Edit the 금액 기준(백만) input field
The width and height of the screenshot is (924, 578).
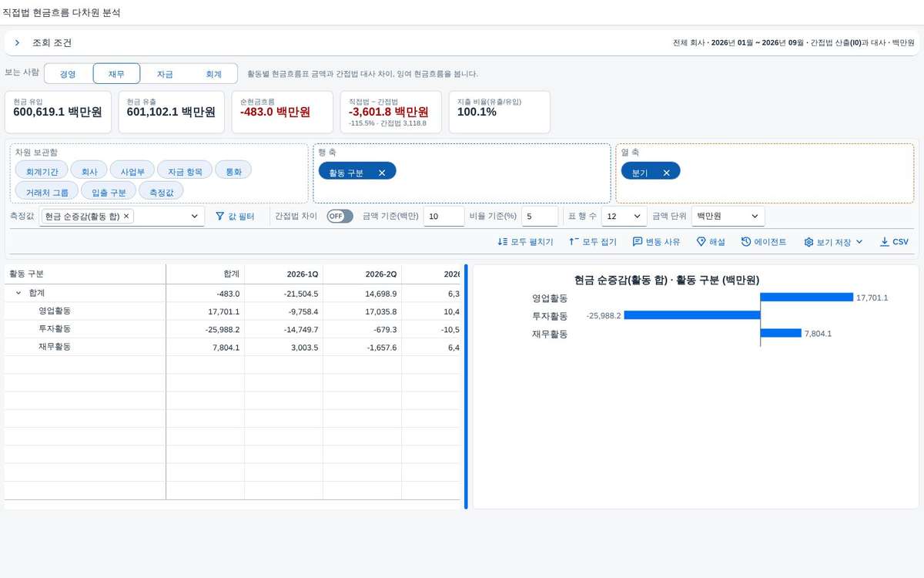[x=444, y=217]
